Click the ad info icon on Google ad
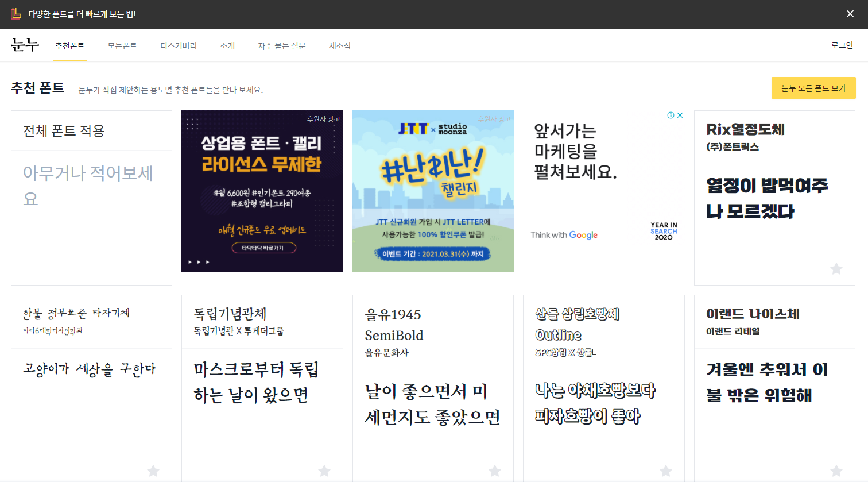 point(671,115)
